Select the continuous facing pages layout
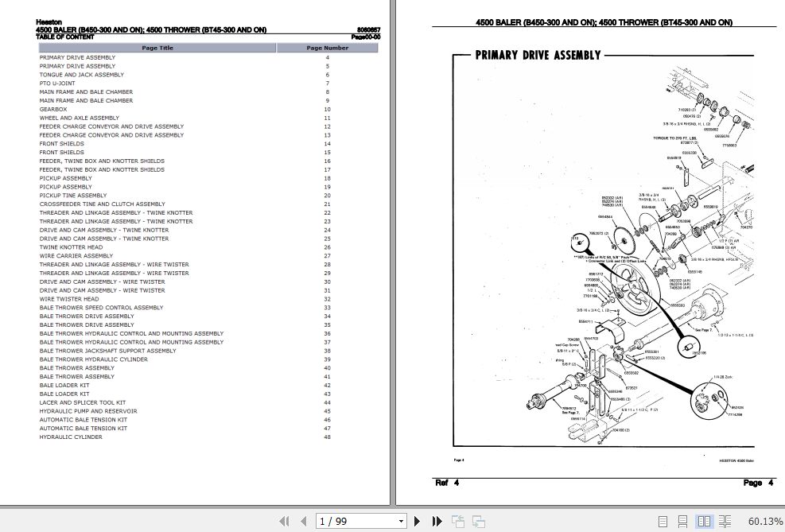 (x=725, y=521)
